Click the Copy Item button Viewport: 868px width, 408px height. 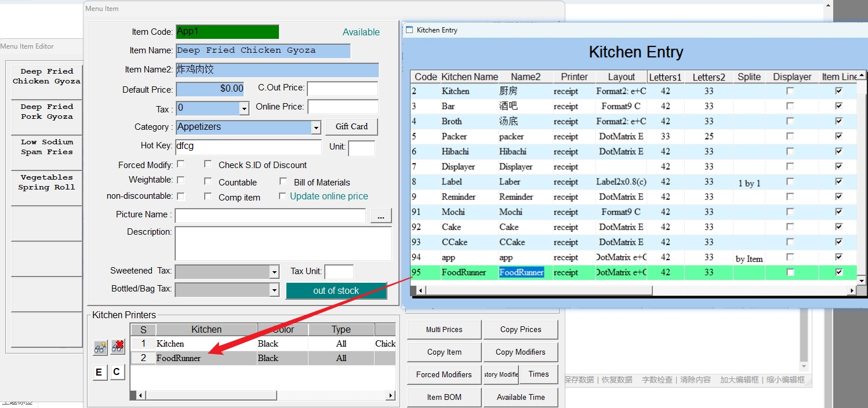pyautogui.click(x=444, y=352)
